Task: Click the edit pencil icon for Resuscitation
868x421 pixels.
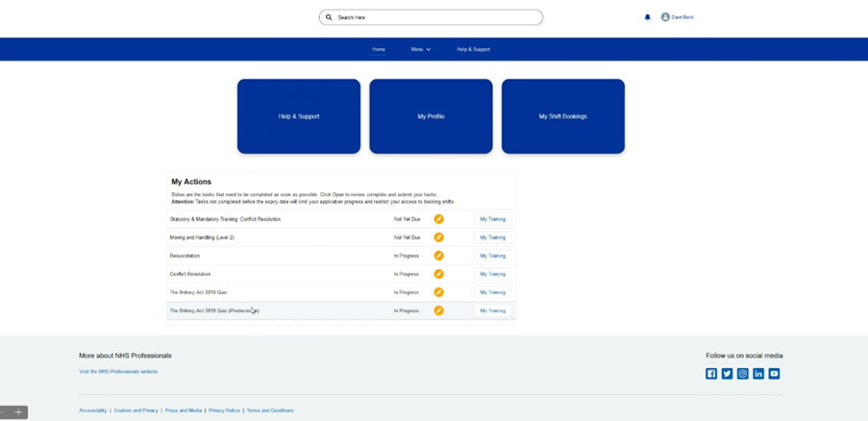Action: point(438,256)
